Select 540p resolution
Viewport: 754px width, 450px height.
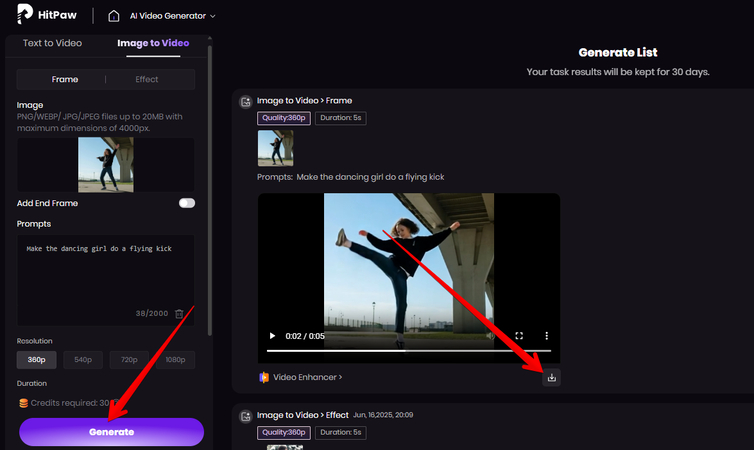(83, 360)
